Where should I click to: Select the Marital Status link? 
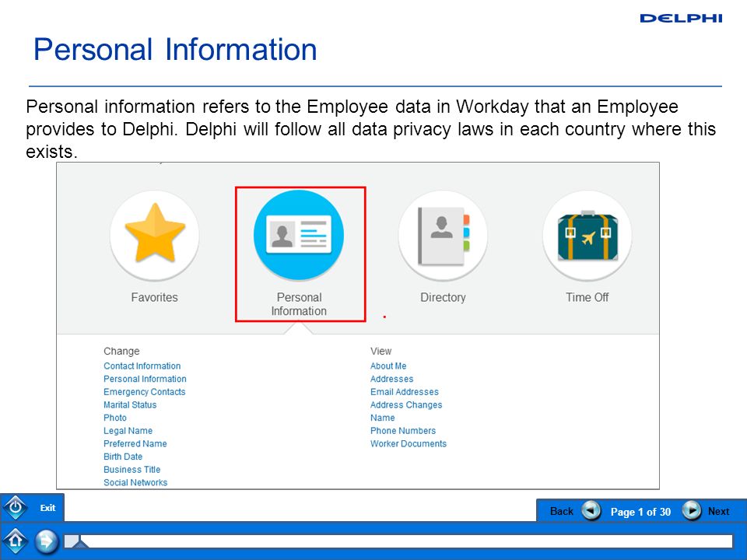[x=130, y=404]
